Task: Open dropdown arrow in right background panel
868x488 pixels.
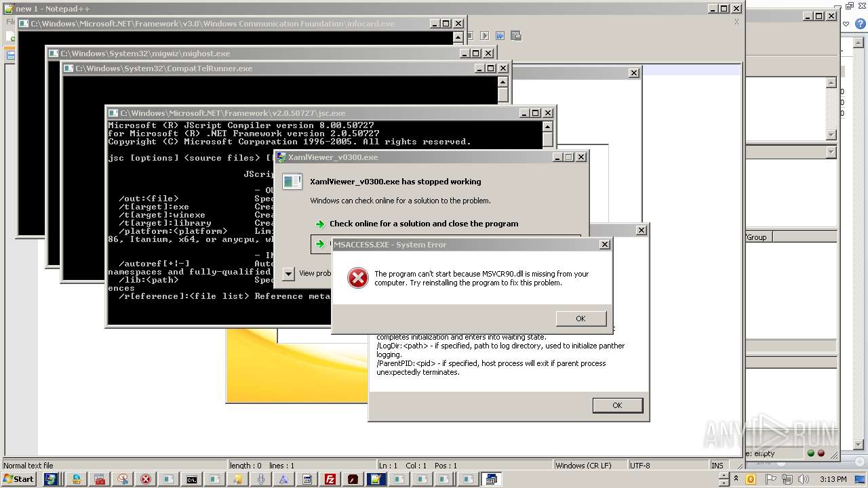Action: pos(831,152)
